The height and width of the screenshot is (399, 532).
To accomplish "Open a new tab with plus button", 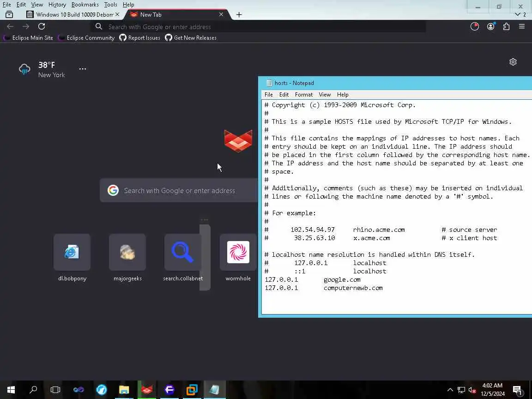I will [239, 15].
